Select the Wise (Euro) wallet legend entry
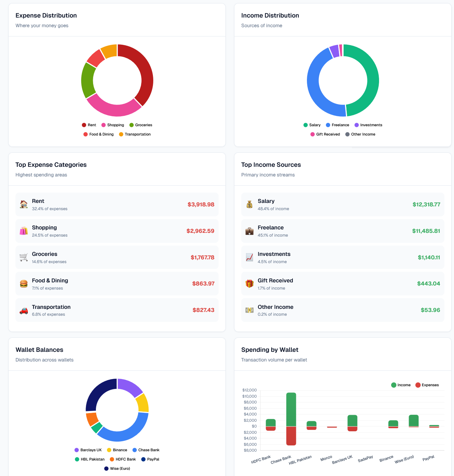454x476 pixels. point(117,468)
